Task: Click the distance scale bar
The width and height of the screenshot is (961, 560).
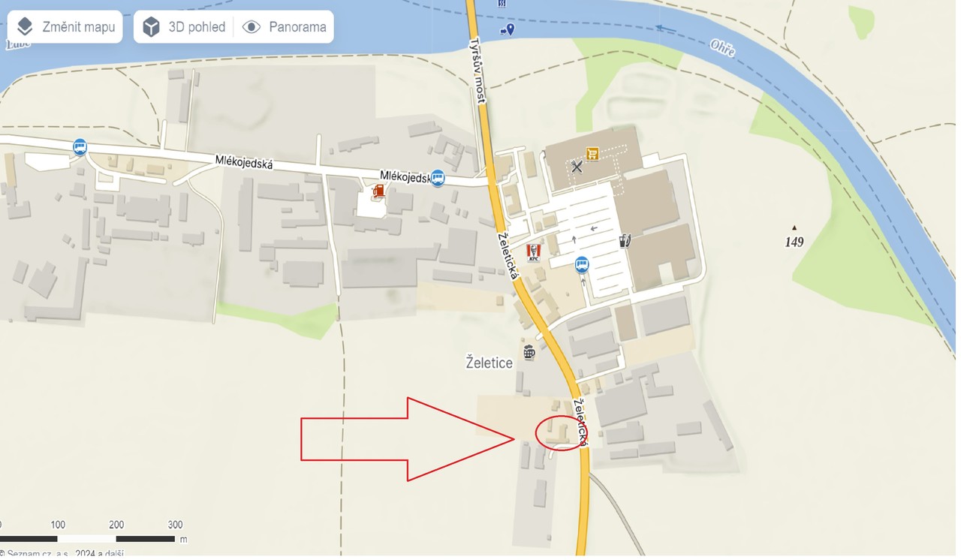Action: pyautogui.click(x=87, y=538)
